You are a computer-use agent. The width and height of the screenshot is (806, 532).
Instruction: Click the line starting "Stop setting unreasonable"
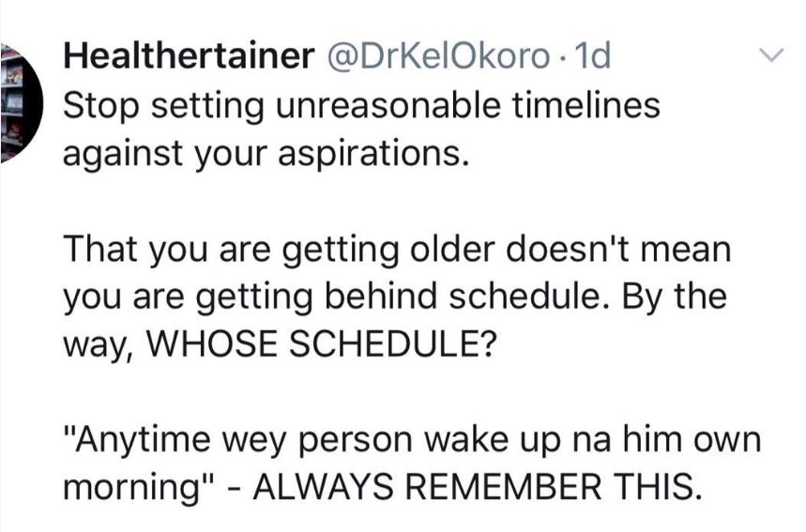[x=361, y=104]
